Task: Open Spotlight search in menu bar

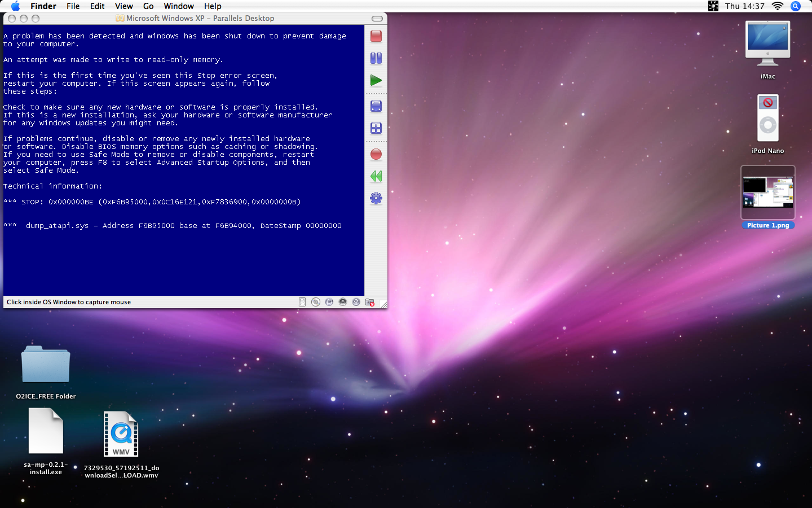Action: [796, 6]
